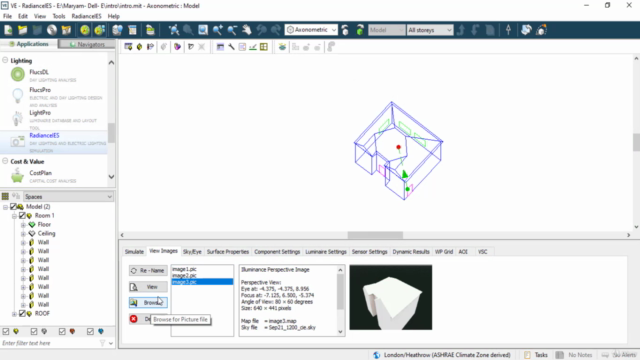
Task: Click the horizontal scrollbar thumb in model view
Action: tap(375, 235)
